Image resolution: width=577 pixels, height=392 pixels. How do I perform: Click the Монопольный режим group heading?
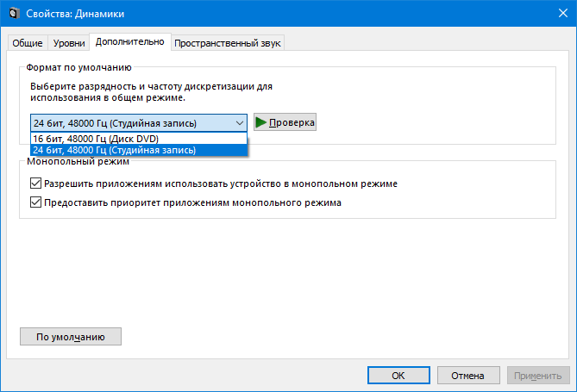click(78, 161)
